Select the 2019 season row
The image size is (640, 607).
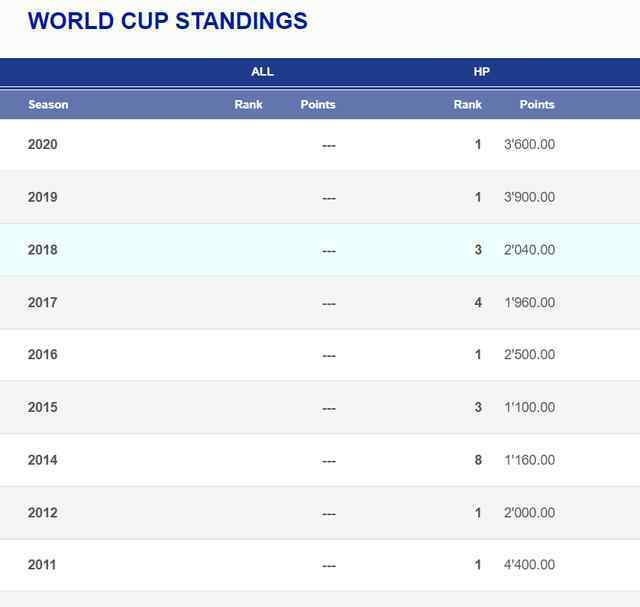click(320, 197)
